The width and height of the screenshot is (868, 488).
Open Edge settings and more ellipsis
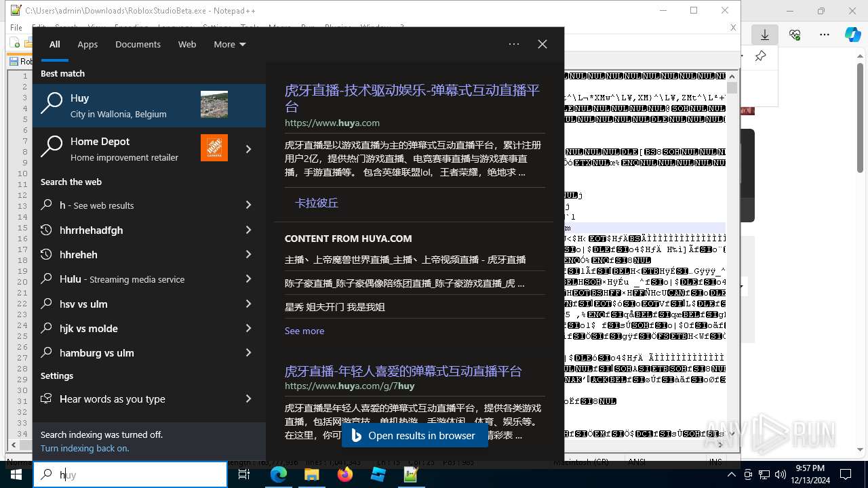click(824, 35)
